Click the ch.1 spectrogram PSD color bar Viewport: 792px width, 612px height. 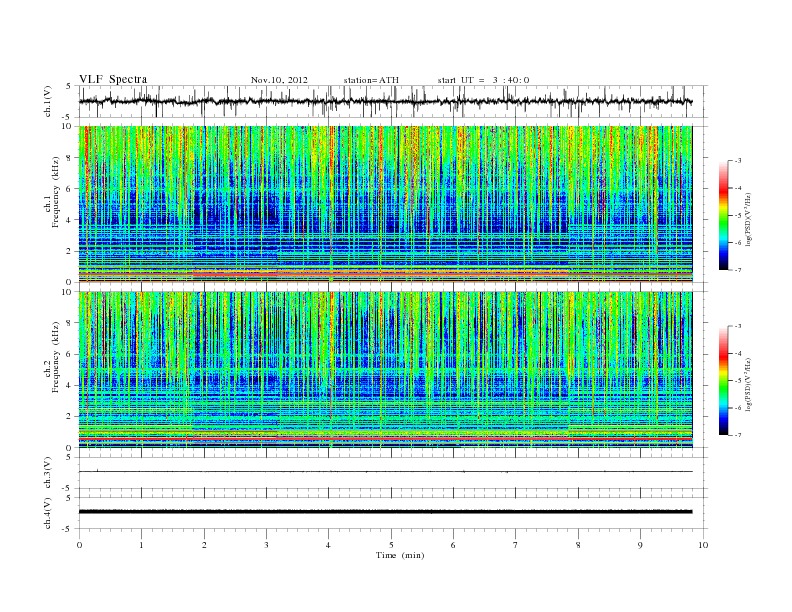723,215
